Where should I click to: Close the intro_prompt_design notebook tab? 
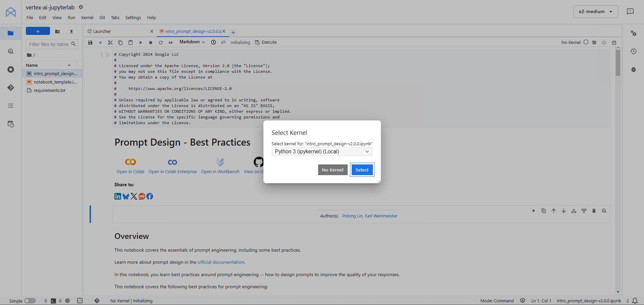[x=224, y=31]
